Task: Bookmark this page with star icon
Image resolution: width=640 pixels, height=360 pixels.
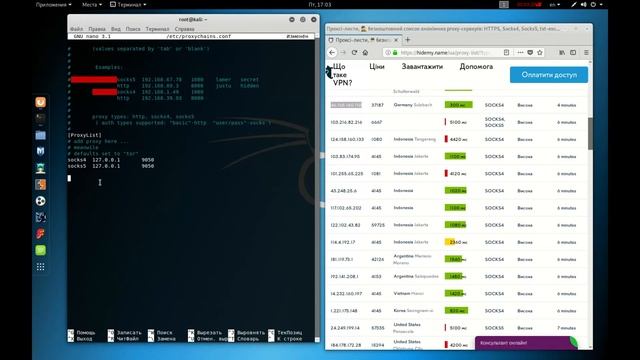Action: pyautogui.click(x=540, y=52)
